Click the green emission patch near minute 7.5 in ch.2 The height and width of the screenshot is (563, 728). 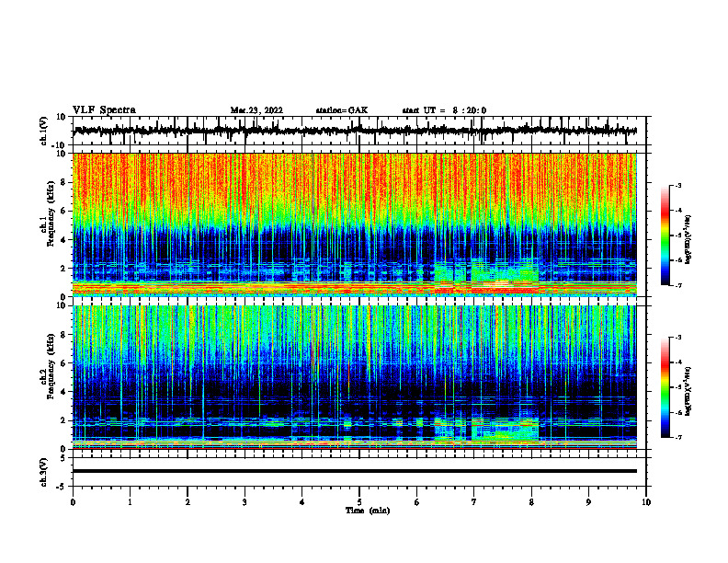[x=504, y=429]
